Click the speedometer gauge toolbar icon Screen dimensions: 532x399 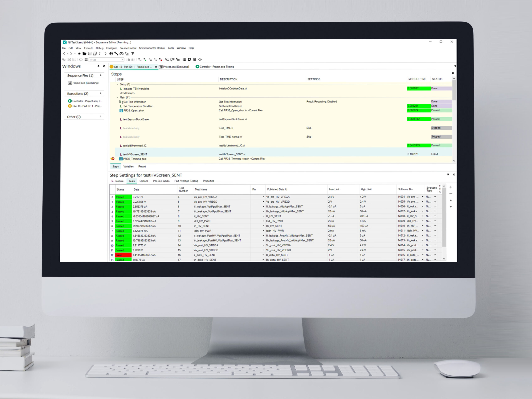pyautogui.click(x=121, y=54)
